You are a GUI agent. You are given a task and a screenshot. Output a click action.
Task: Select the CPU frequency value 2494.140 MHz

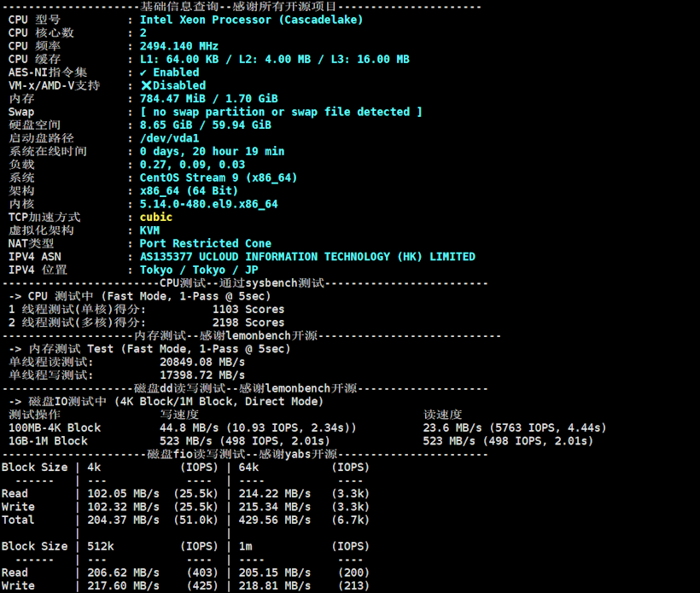(x=178, y=46)
